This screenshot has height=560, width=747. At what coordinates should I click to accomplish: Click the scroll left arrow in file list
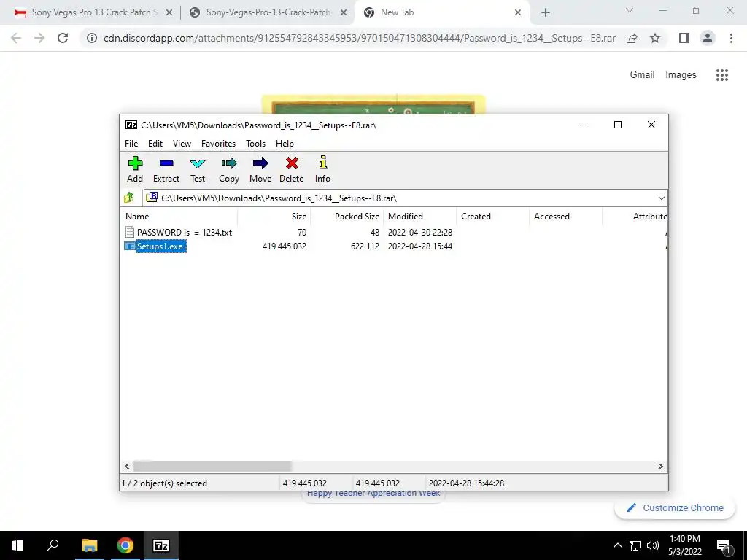pyautogui.click(x=127, y=466)
